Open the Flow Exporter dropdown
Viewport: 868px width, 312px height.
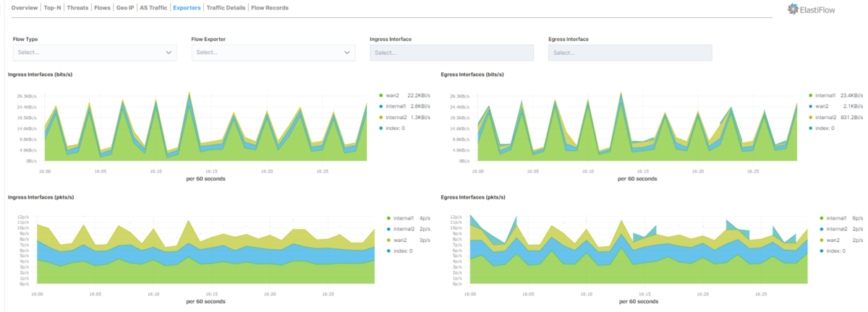point(273,52)
